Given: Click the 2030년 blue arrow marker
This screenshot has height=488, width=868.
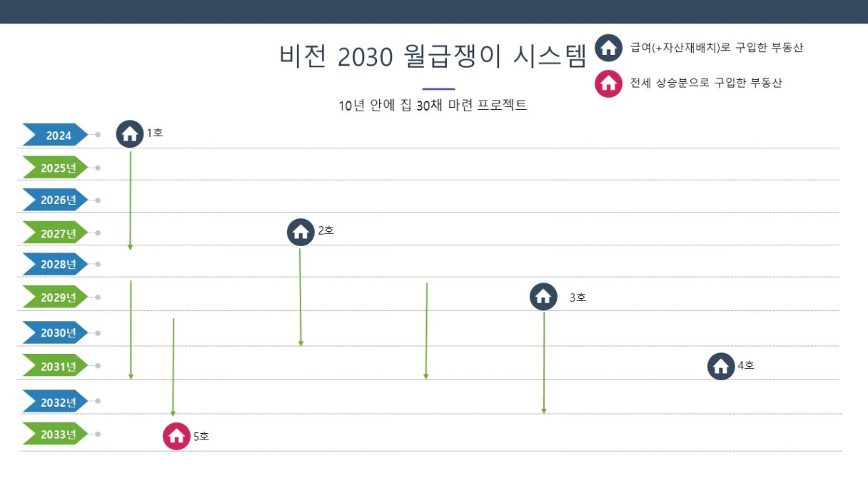Looking at the screenshot, I should point(56,332).
